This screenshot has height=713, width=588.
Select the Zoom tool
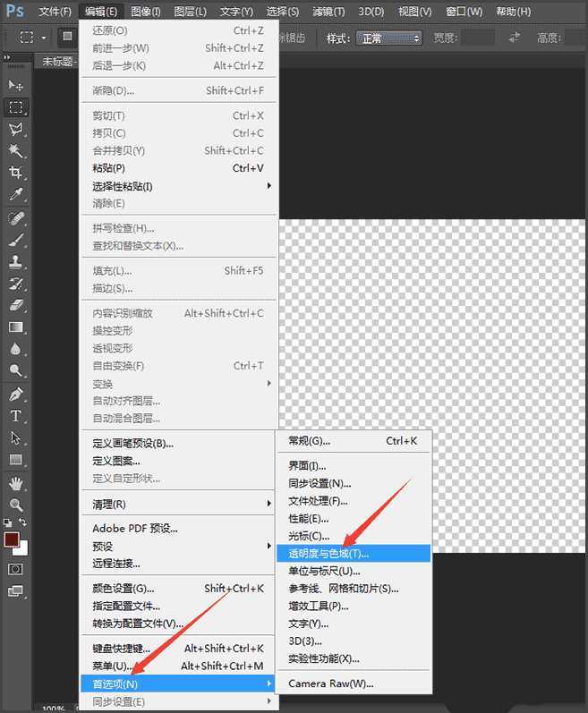coord(15,505)
